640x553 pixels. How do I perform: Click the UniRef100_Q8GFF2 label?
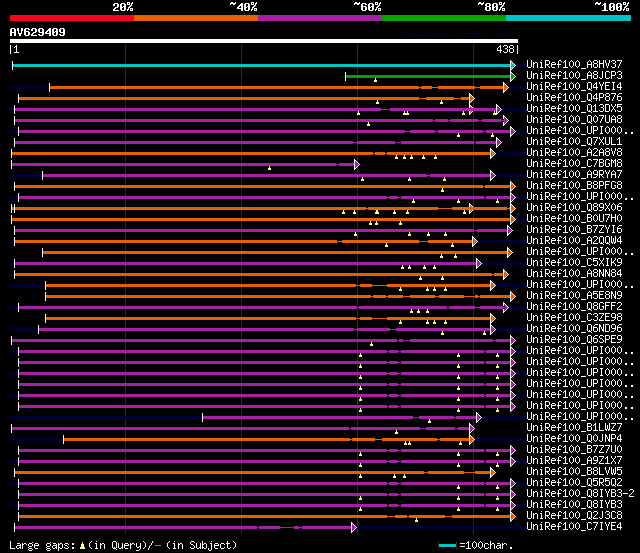[574, 306]
